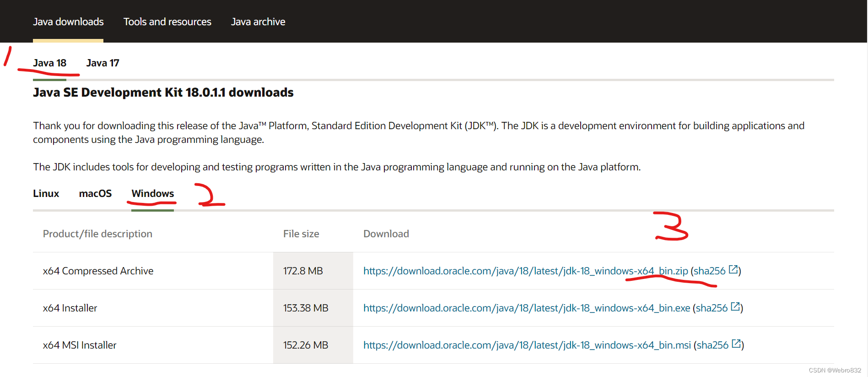868x377 pixels.
Task: Switch to the Java archive tab
Action: [x=258, y=22]
